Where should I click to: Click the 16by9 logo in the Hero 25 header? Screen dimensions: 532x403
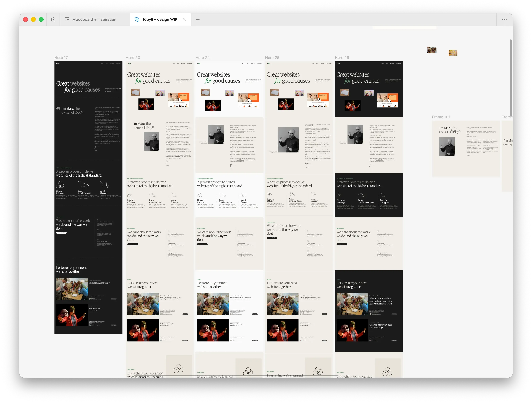point(268,63)
